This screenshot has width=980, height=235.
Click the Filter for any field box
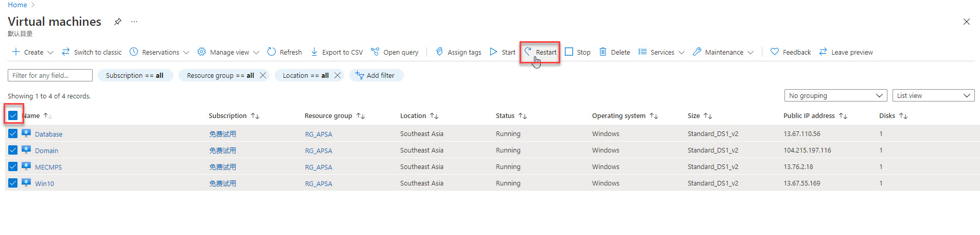coord(50,76)
